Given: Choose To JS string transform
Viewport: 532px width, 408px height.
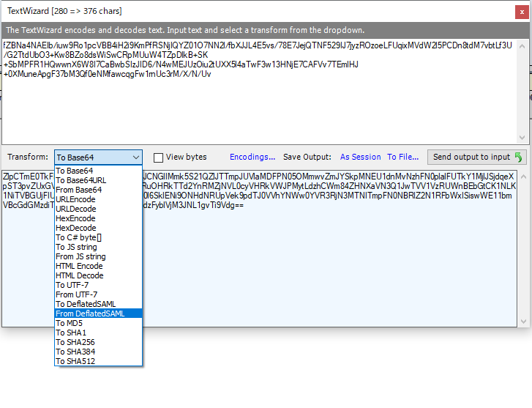Looking at the screenshot, I should point(98,247).
